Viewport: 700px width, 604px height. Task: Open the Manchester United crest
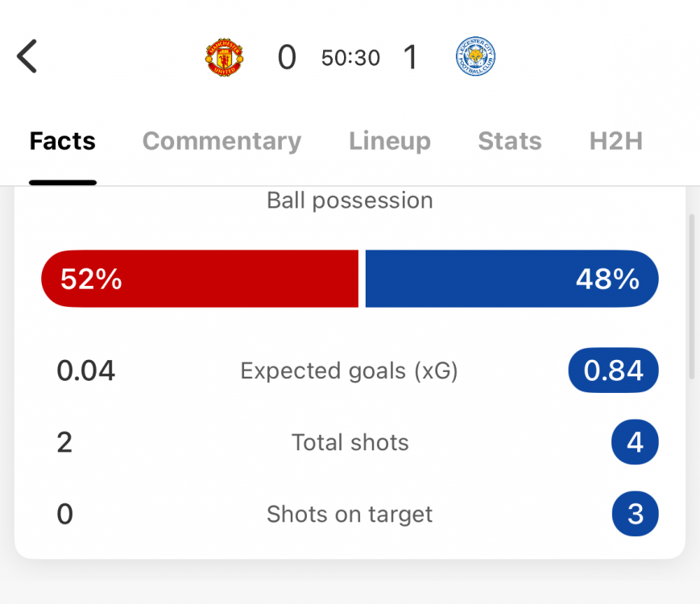pos(225,57)
